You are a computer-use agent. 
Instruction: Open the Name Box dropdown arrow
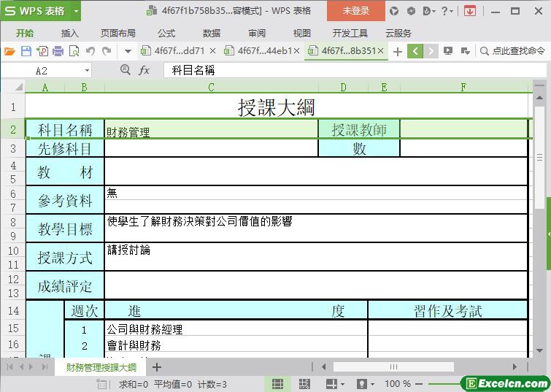[87, 70]
